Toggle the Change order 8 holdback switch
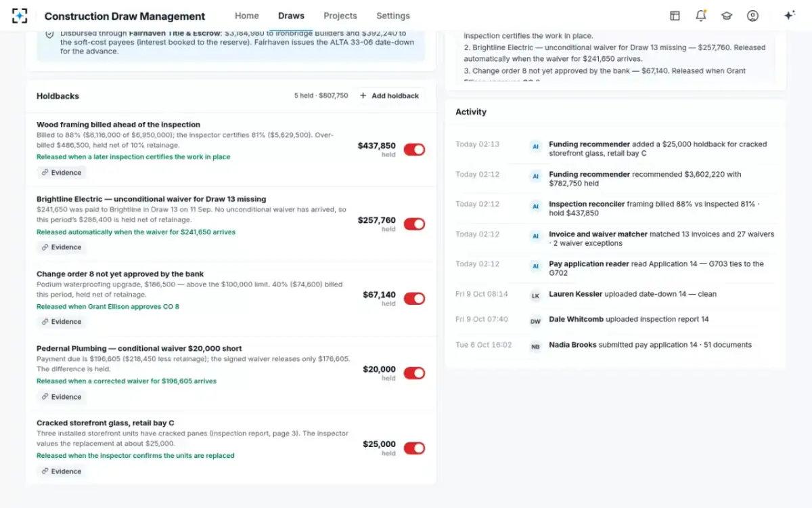Screen dimensions: 812x508 pos(414,298)
